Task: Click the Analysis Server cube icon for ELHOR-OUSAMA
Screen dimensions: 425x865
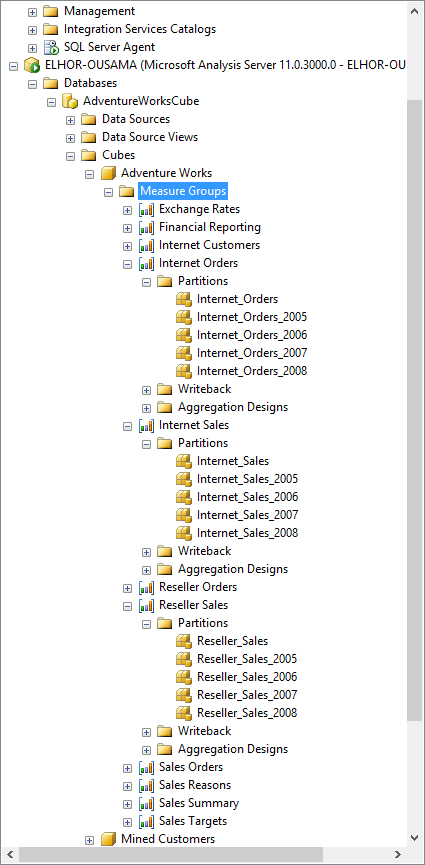Action: (33, 65)
